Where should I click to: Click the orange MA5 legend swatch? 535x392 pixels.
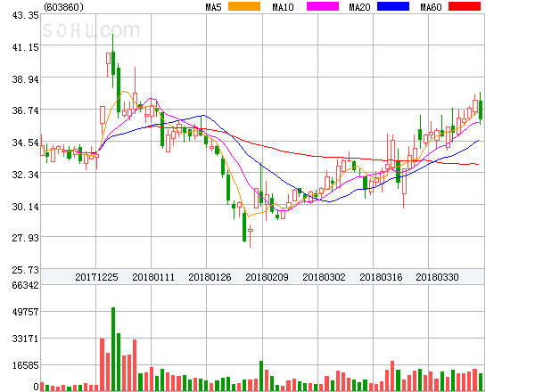pos(244,6)
